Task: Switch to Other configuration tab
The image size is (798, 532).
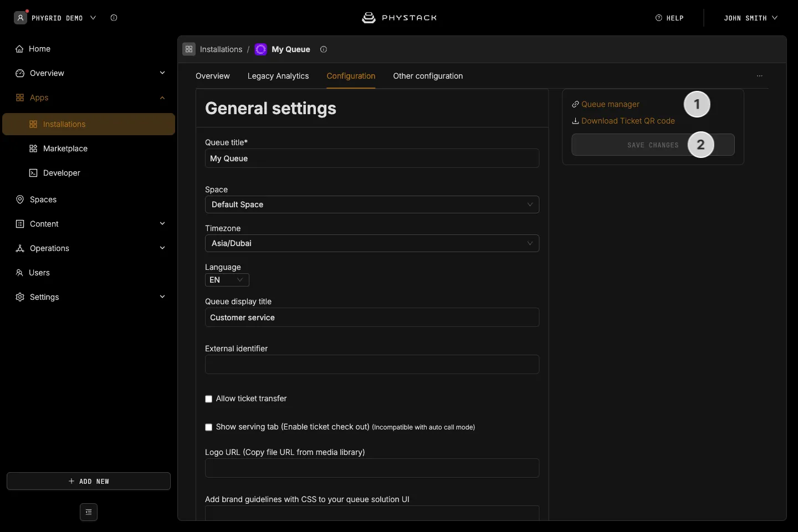Action: (x=428, y=76)
